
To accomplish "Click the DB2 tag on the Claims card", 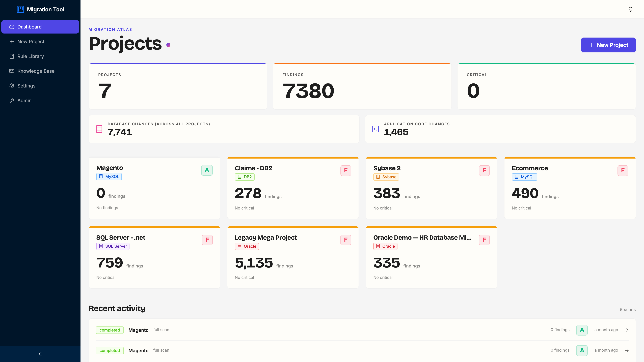I will [x=245, y=177].
